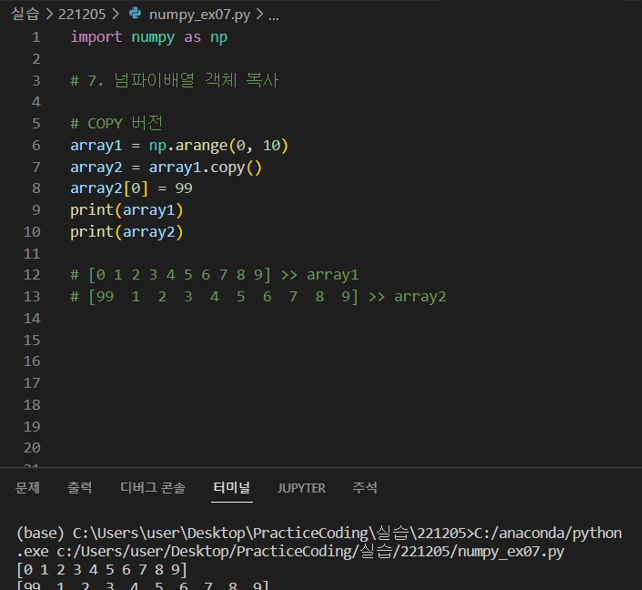This screenshot has width=642, height=590.
Task: Click line number 20 in gutter
Action: (32, 448)
